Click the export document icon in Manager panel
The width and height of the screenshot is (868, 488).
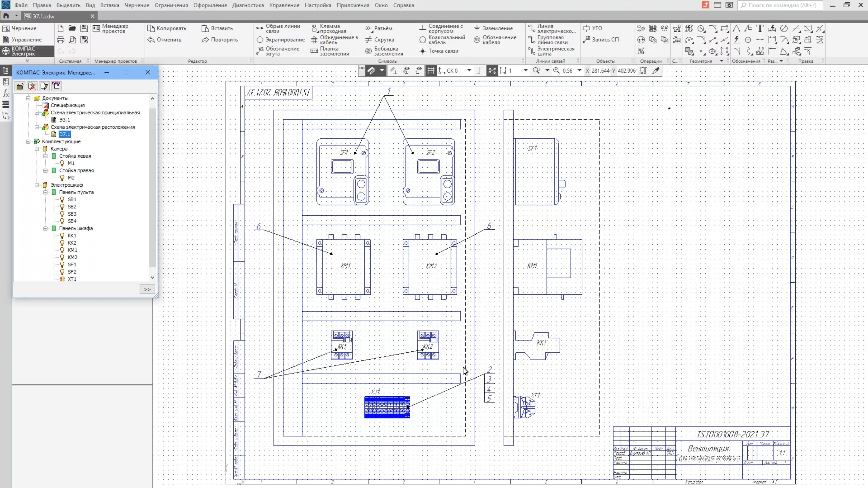[56, 86]
